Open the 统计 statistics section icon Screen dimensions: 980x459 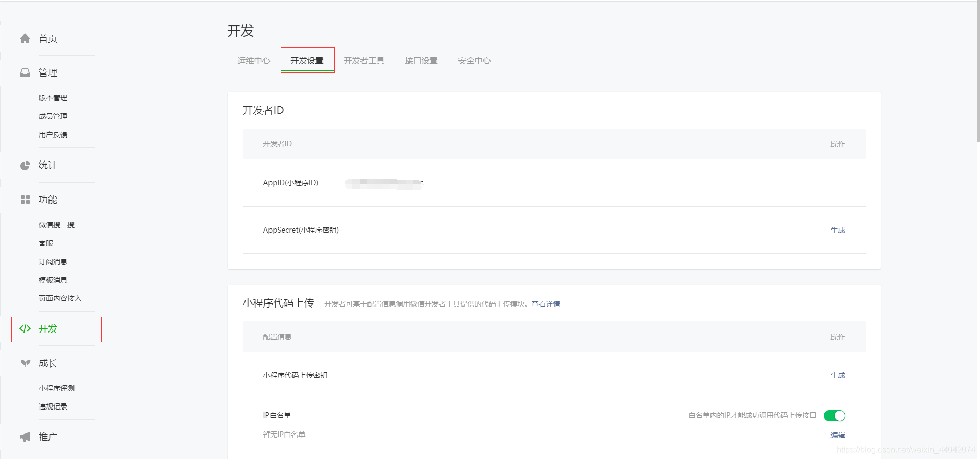pos(24,165)
